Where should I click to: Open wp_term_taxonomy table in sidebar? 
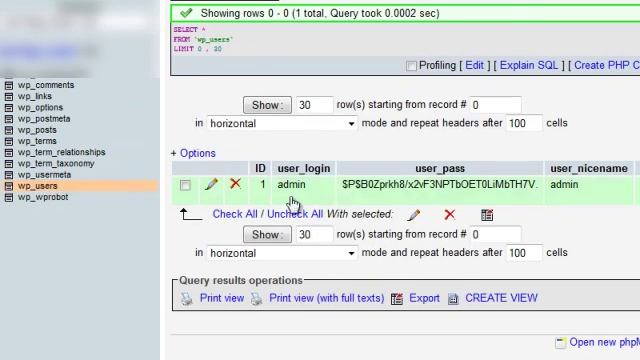(x=56, y=163)
